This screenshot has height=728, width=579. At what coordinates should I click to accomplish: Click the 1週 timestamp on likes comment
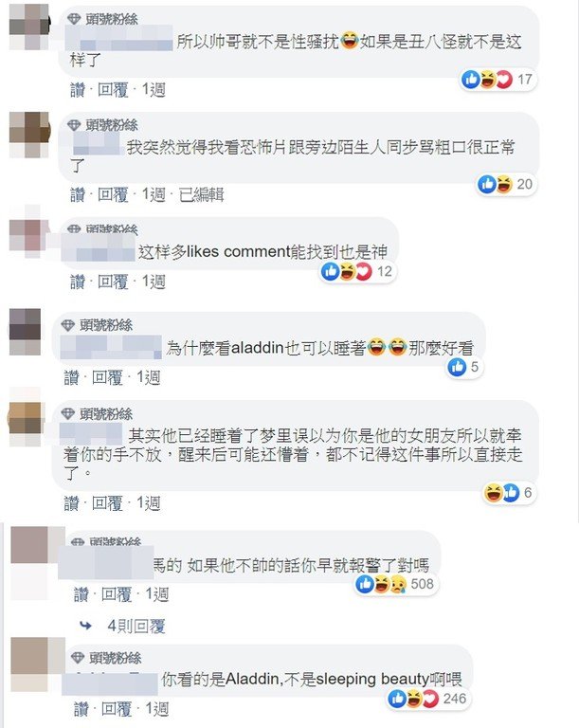[x=154, y=282]
